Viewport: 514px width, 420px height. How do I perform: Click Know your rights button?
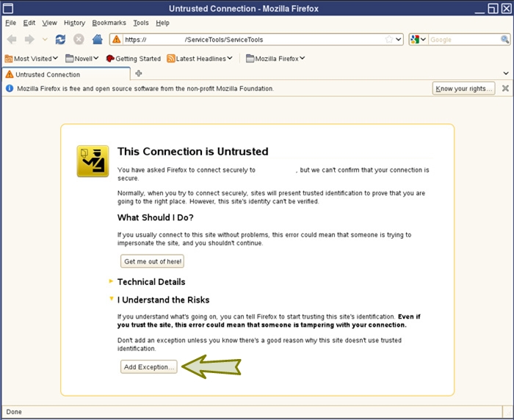(463, 89)
